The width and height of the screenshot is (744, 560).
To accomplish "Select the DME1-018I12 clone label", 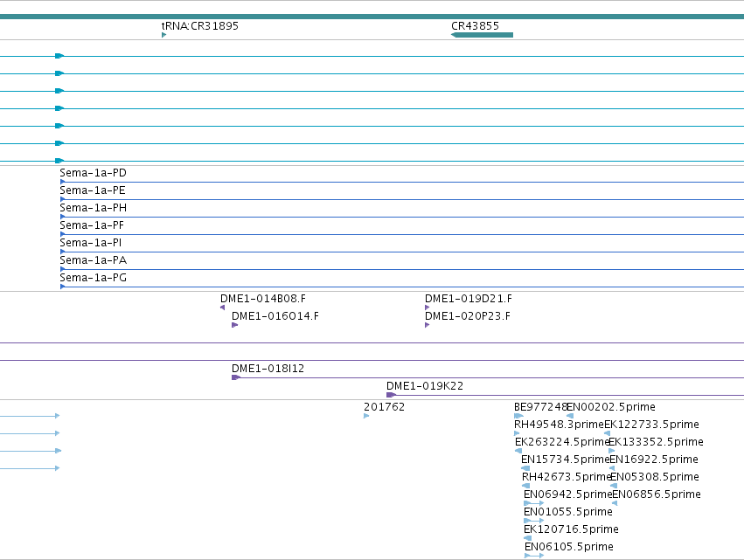I will [x=268, y=369].
